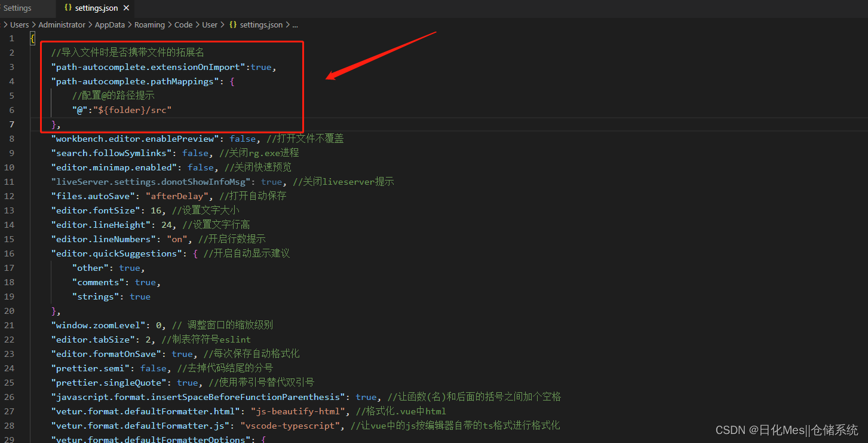This screenshot has width=868, height=443.
Task: Click the comment 打开文件不覆盖
Action: (x=305, y=139)
